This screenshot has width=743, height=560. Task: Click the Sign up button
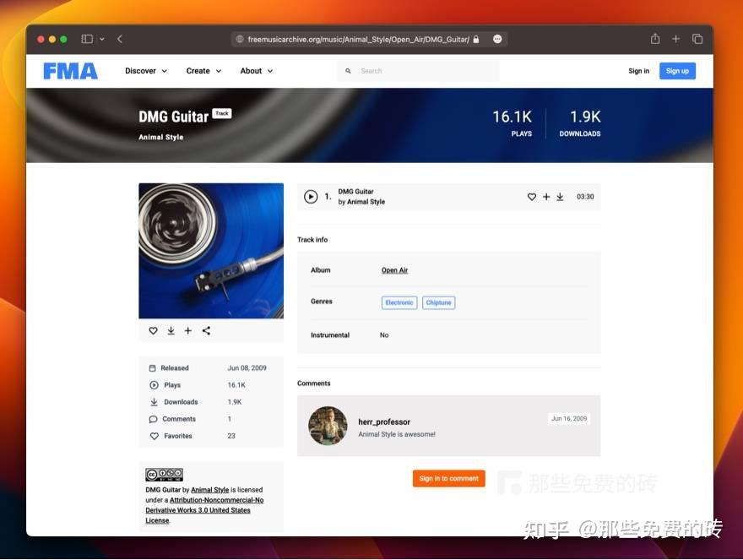(677, 71)
